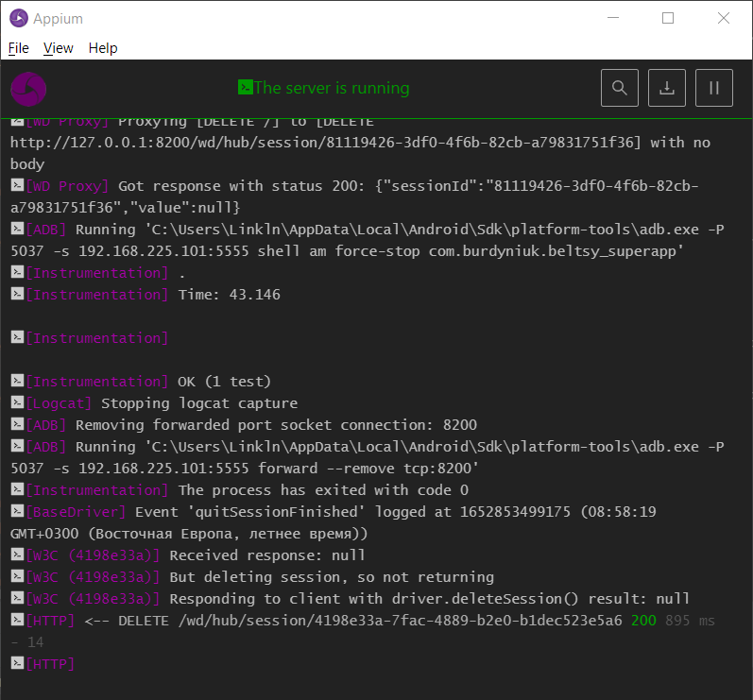
Task: Open the View menu
Action: pyautogui.click(x=59, y=48)
